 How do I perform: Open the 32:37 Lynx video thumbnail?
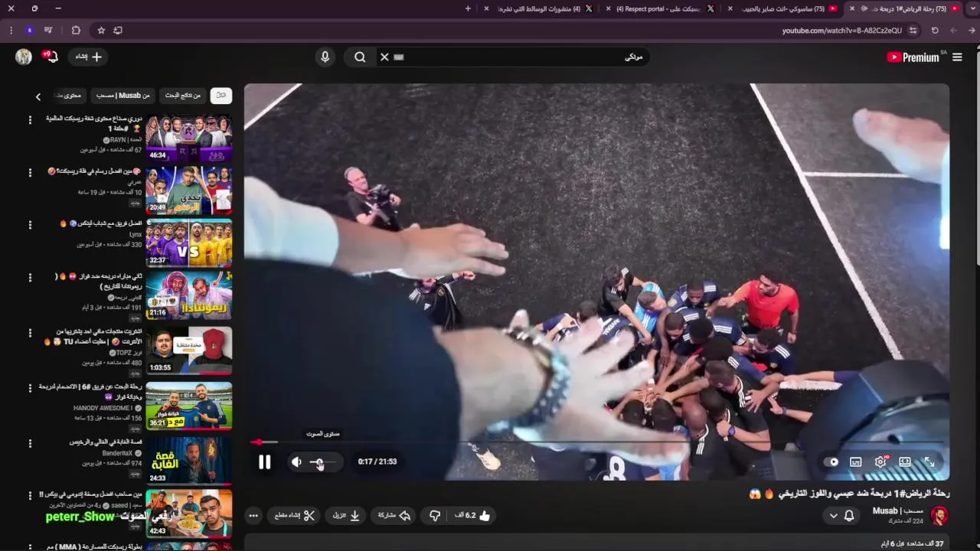point(189,243)
